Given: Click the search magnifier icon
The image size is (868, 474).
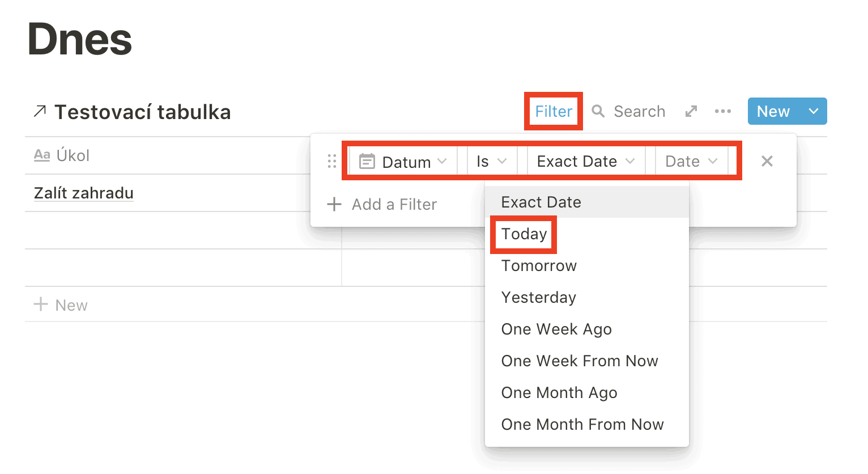Looking at the screenshot, I should [598, 111].
